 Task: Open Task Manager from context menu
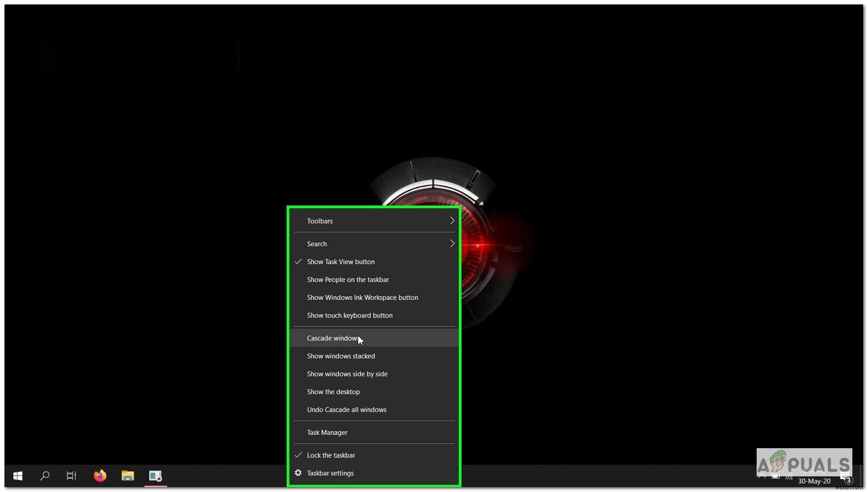[327, 432]
